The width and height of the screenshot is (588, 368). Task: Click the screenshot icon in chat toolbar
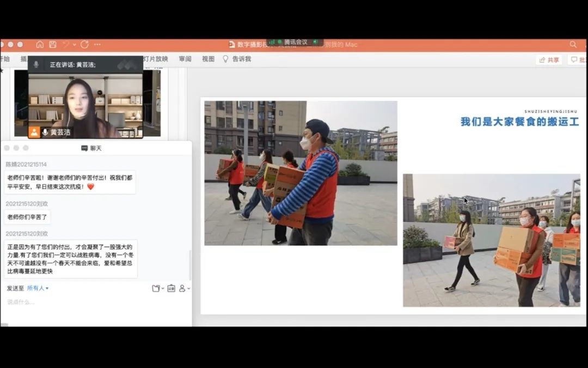(x=171, y=288)
